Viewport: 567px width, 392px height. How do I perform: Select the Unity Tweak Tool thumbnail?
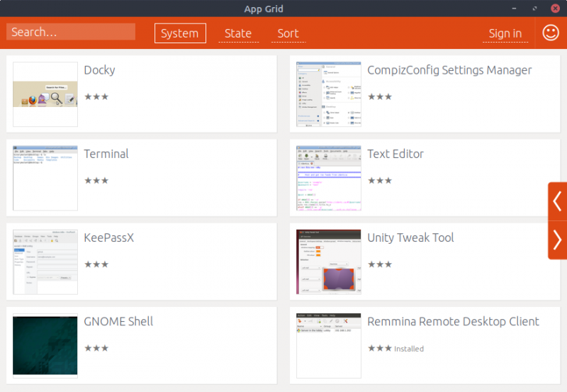[x=329, y=262]
